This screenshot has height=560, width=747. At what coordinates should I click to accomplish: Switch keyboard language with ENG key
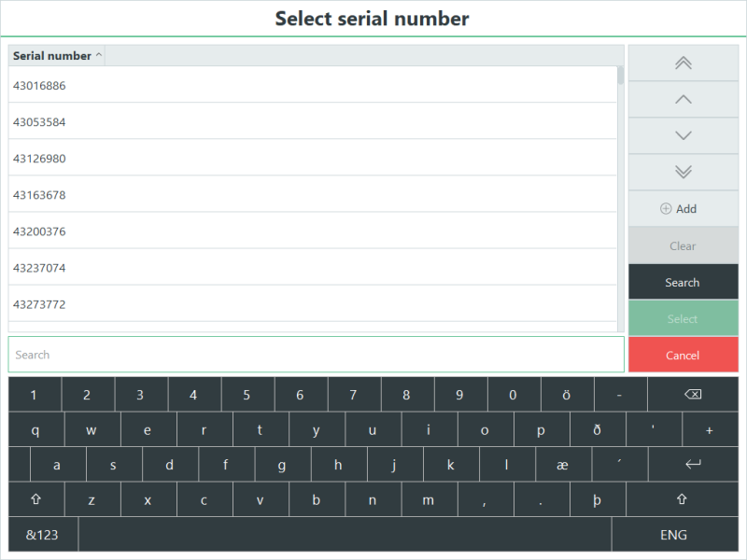674,535
